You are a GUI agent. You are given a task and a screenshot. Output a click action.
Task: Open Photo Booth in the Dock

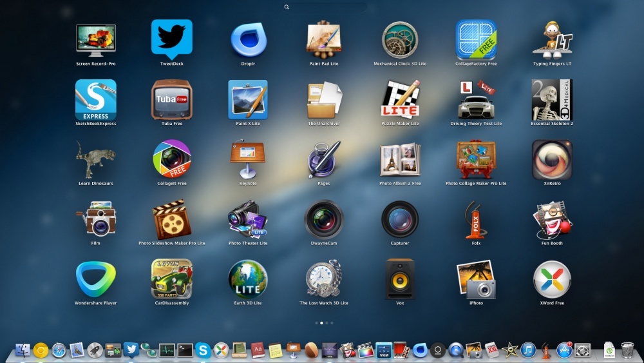[402, 350]
